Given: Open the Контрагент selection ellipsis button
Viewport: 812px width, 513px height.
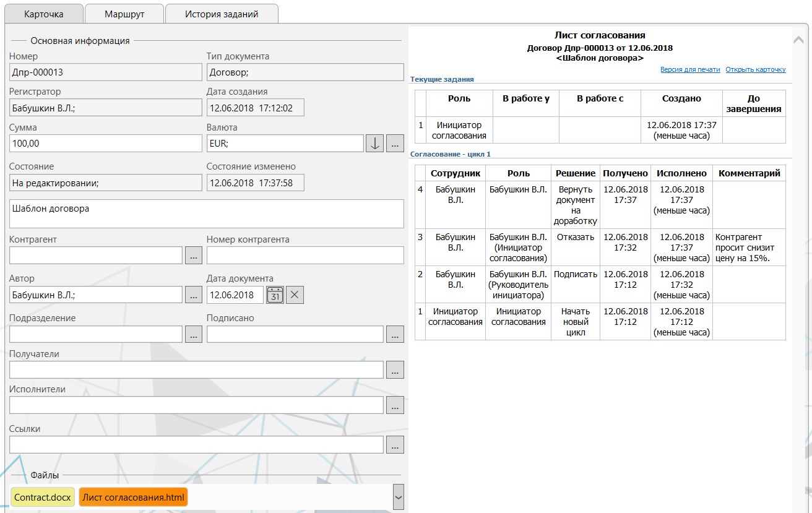Looking at the screenshot, I should (x=194, y=255).
